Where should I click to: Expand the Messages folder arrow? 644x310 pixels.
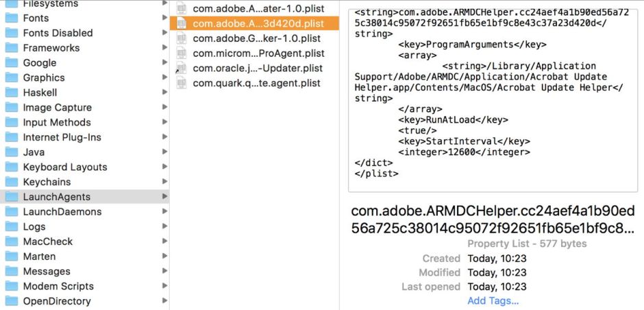[164, 270]
